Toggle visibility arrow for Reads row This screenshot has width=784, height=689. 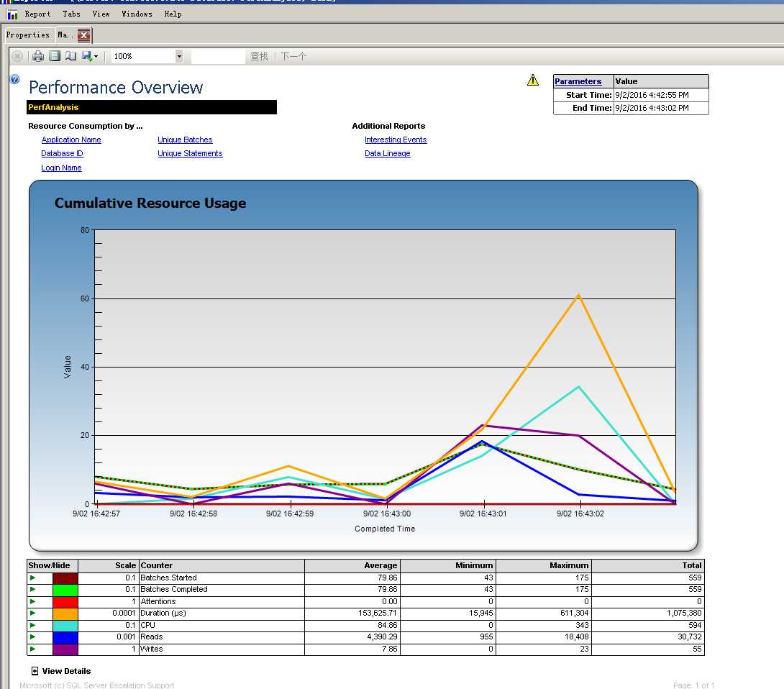click(x=33, y=637)
